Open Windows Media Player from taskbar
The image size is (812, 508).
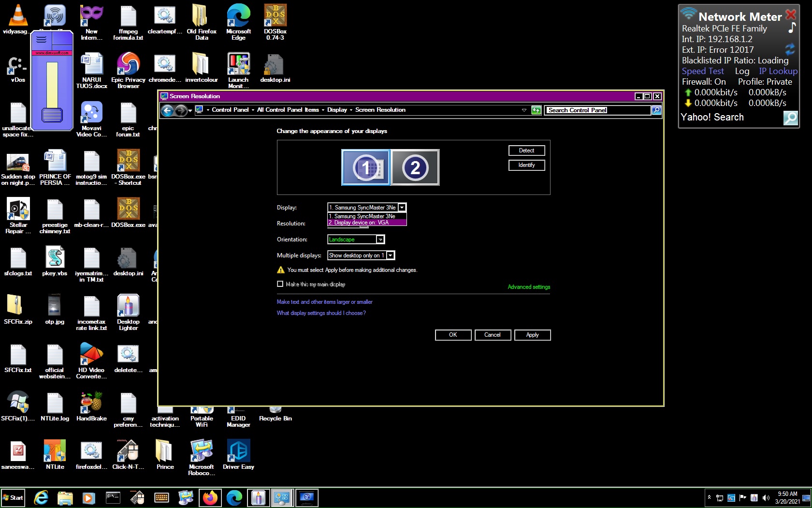pos(88,497)
